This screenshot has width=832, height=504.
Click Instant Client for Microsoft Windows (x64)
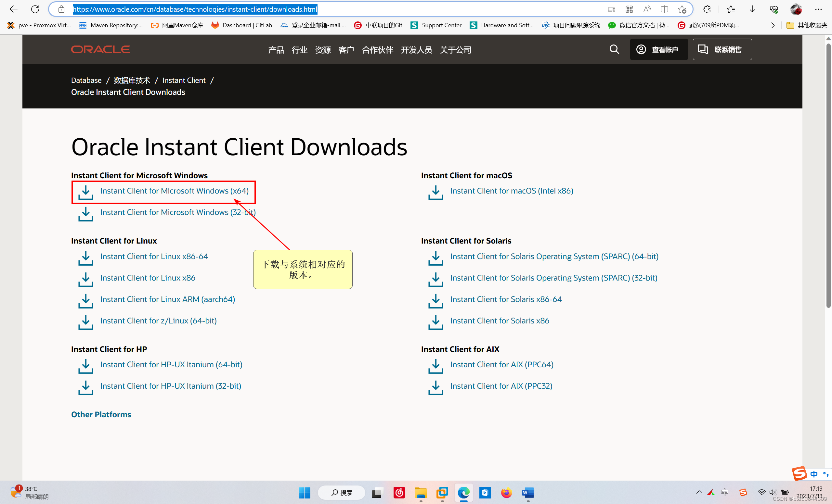174,191
